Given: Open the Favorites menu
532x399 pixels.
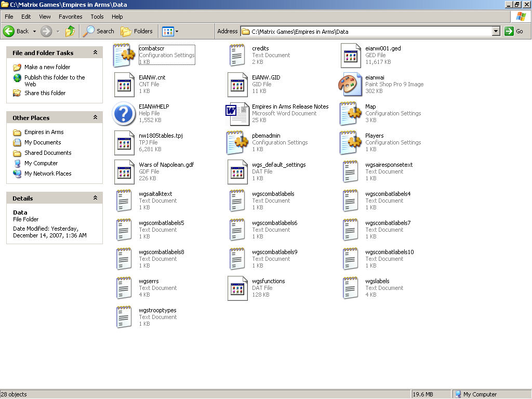Looking at the screenshot, I should point(71,17).
